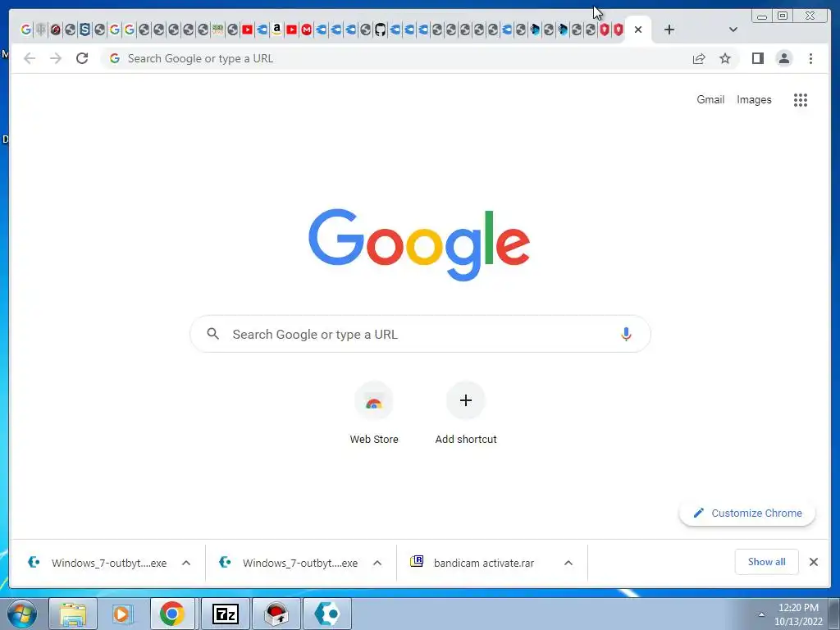The width and height of the screenshot is (840, 630).
Task: Open bandicam activate.rar download
Action: (472, 563)
